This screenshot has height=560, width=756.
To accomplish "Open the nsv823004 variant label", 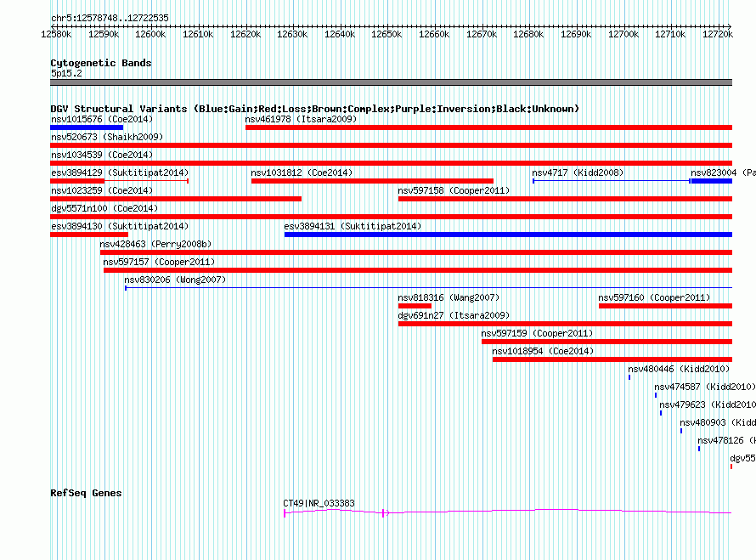I will tap(723, 173).
